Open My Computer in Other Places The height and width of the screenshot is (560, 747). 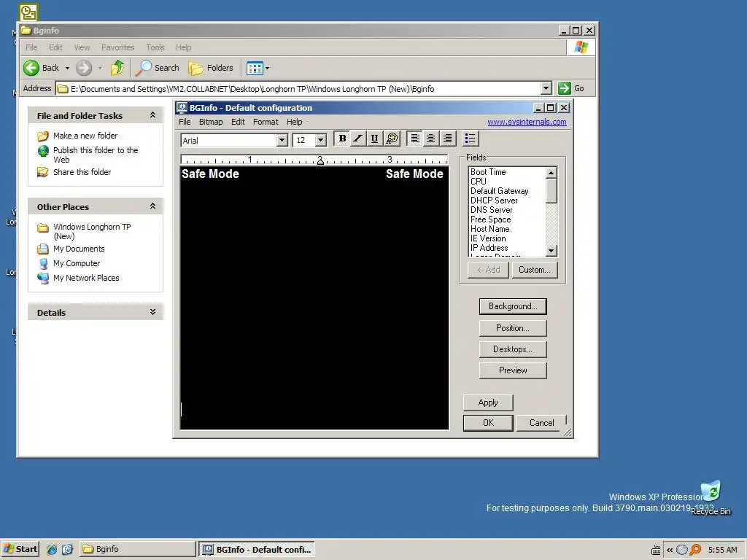coord(77,263)
